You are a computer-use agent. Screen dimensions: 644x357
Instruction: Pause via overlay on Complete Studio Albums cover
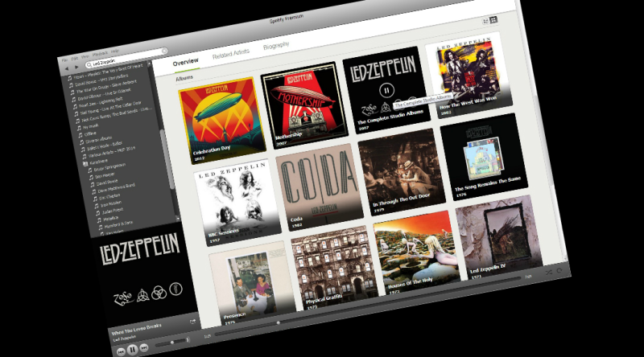pos(386,90)
